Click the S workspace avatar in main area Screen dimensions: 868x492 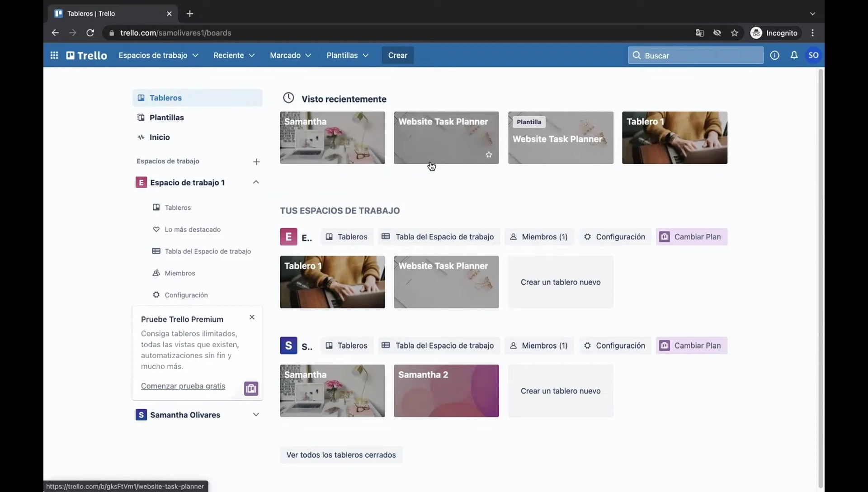tap(288, 345)
